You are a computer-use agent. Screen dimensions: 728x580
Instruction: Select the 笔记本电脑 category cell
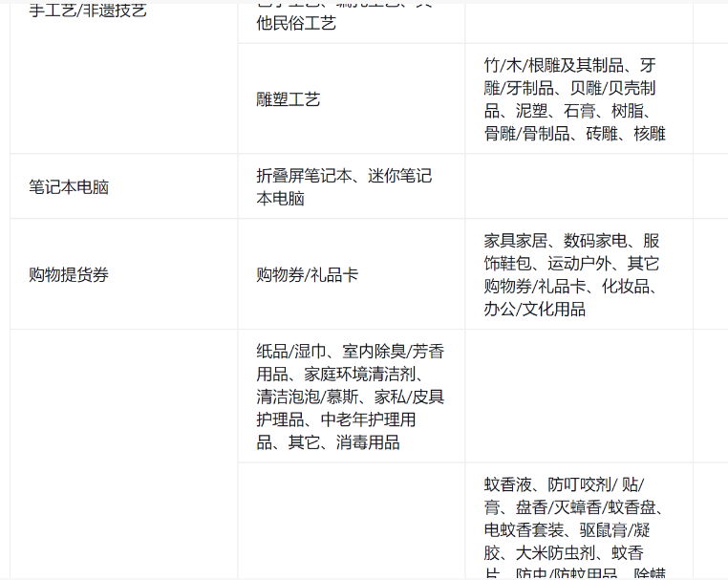click(69, 187)
